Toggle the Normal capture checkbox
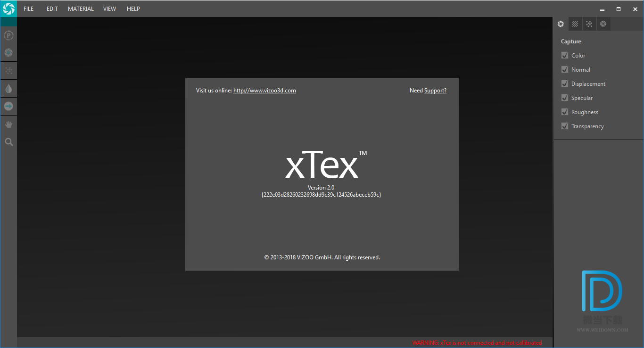Screen dimensions: 644x348 [x=565, y=69]
